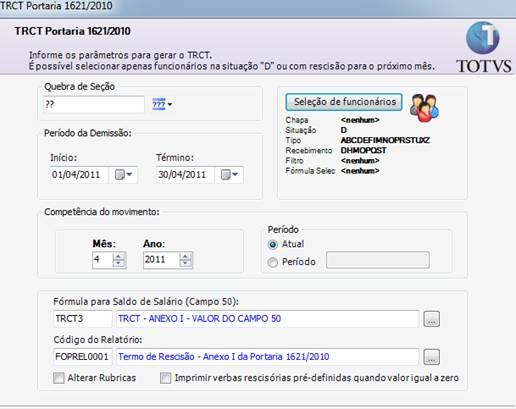Image resolution: width=516 pixels, height=409 pixels.
Task: Click the Quebra de Seção text field
Action: point(94,104)
